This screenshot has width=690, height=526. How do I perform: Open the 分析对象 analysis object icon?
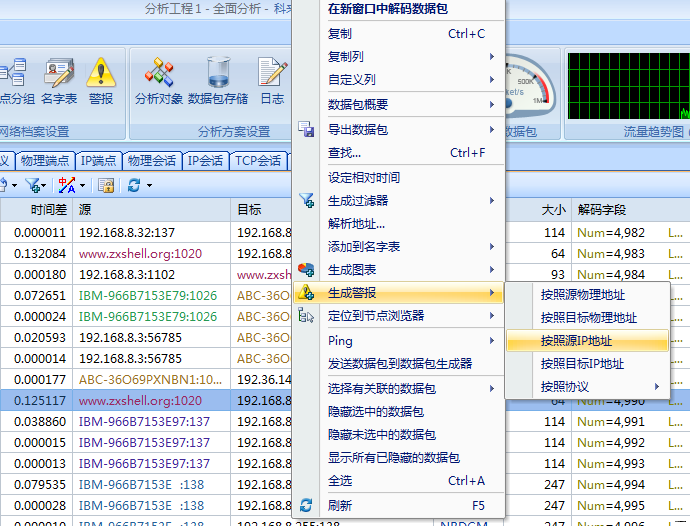coord(159,78)
